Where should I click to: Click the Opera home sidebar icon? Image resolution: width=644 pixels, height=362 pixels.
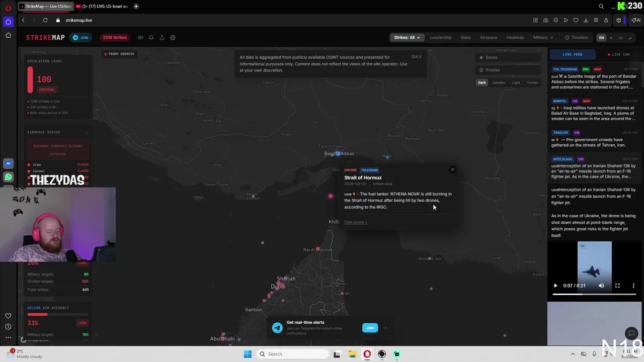click(x=8, y=22)
